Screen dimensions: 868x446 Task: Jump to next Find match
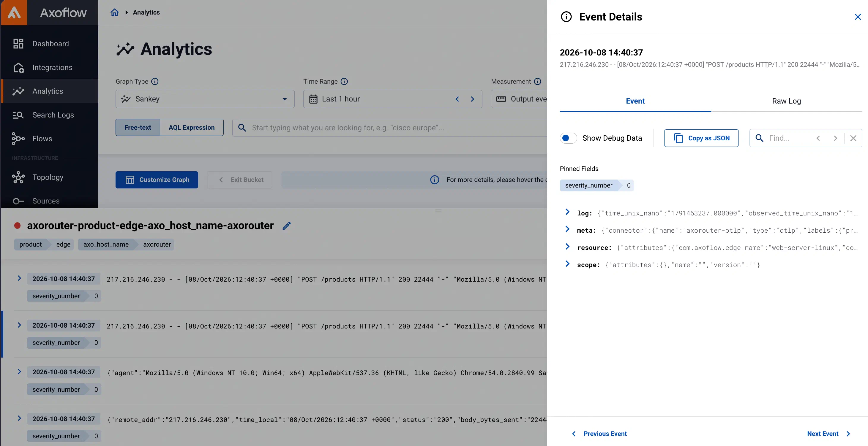pyautogui.click(x=835, y=138)
